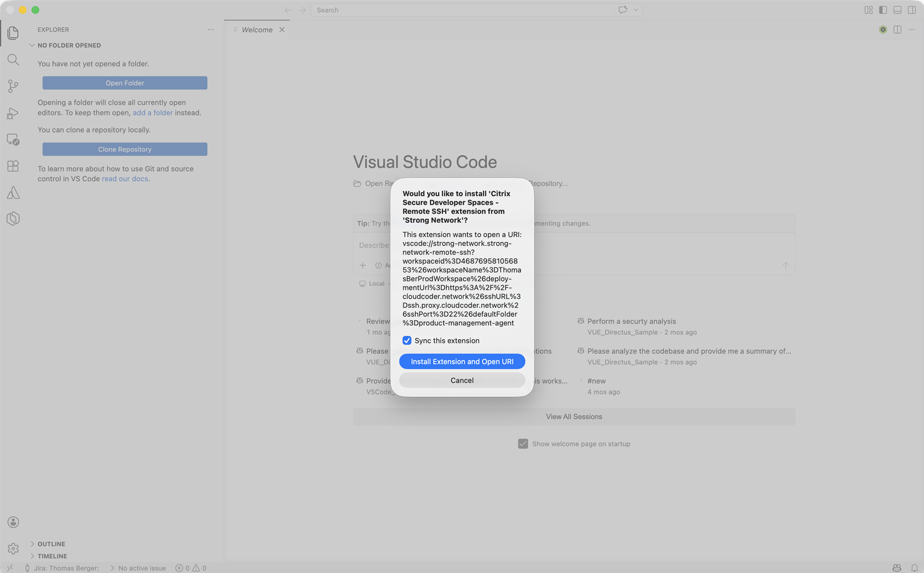Image resolution: width=924 pixels, height=573 pixels.
Task: Click the remote window status bar icon
Action: pos(9,568)
